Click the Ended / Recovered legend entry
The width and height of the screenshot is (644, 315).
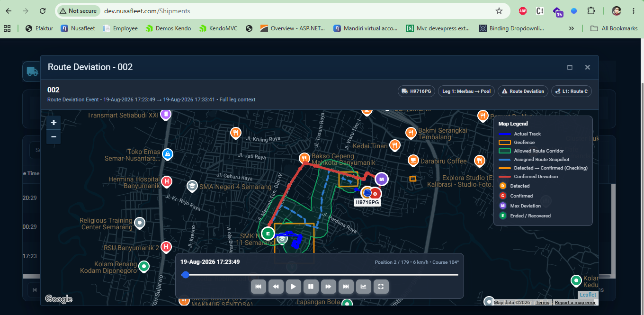pyautogui.click(x=525, y=216)
